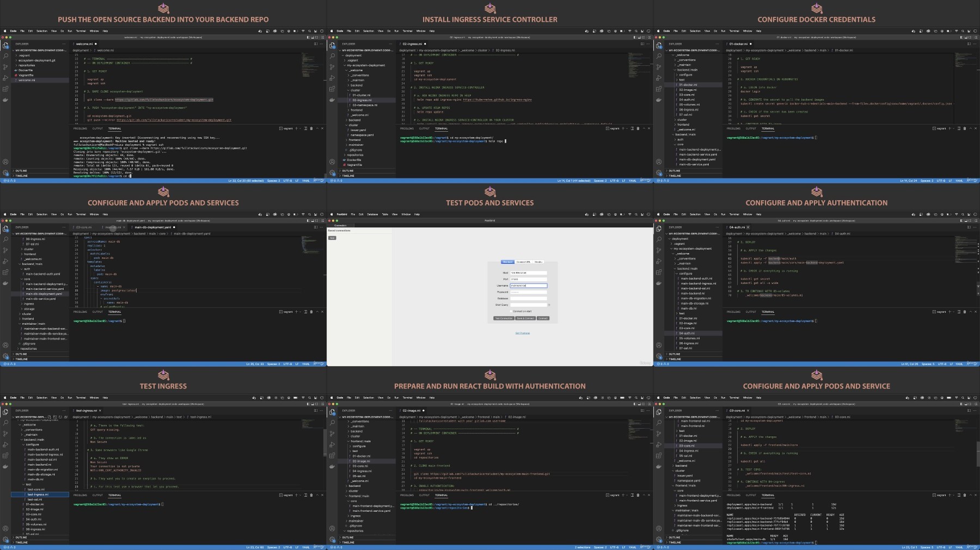The height and width of the screenshot is (550, 980).
Task: Click Test Connection button in Postbird
Action: 504,318
